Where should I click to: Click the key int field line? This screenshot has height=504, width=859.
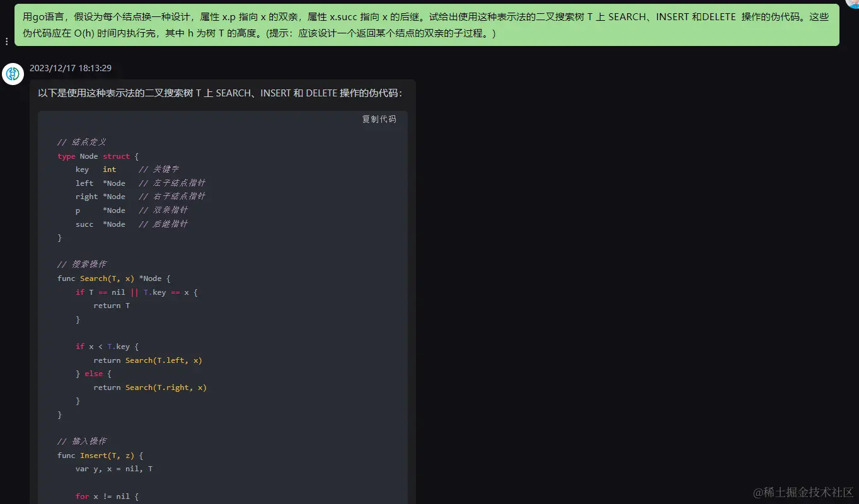tap(127, 169)
